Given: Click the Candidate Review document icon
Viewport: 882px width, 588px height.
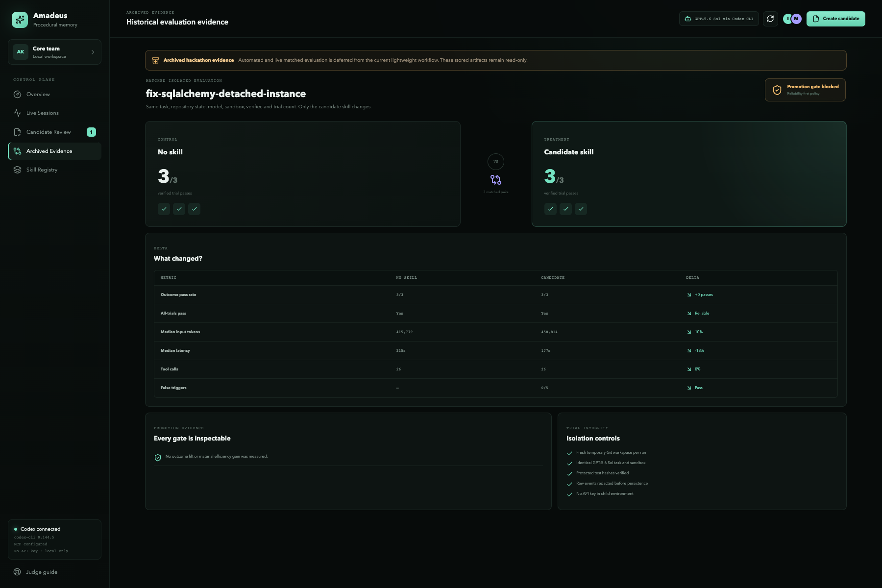Looking at the screenshot, I should 18,132.
